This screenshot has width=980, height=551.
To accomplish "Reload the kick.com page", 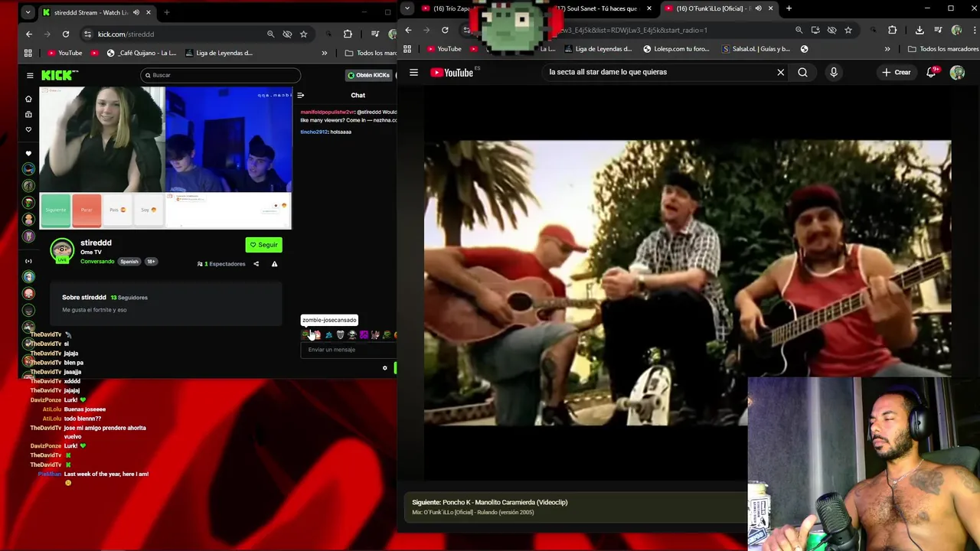I will click(x=66, y=34).
